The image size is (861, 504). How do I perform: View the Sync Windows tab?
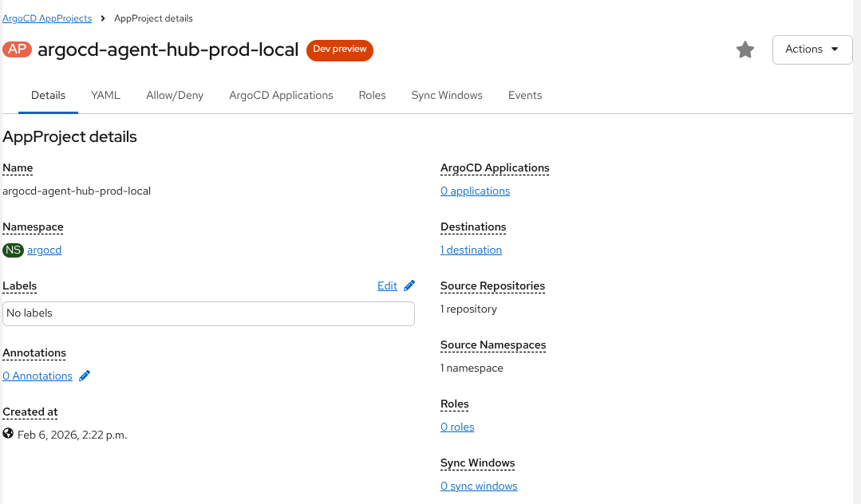click(x=447, y=95)
